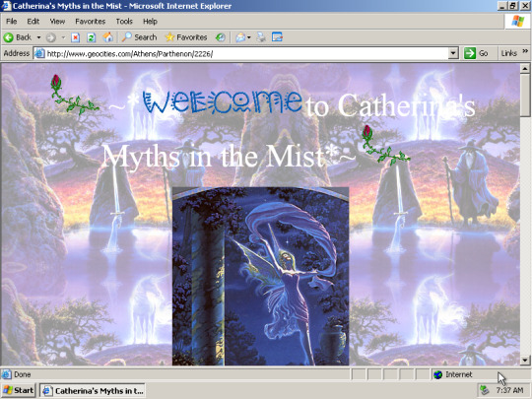Click the 7:37 AM clock
Screen dimensions: 532x399
click(509, 390)
